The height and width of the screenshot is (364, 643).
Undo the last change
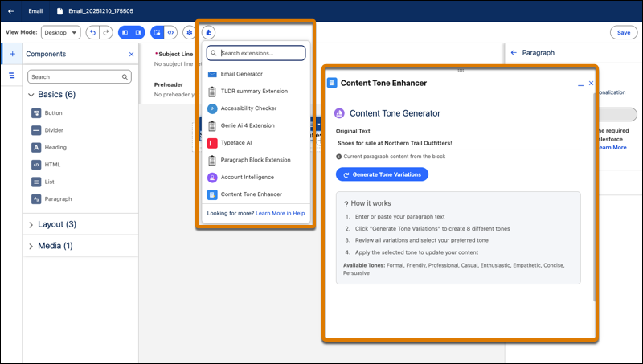(92, 32)
